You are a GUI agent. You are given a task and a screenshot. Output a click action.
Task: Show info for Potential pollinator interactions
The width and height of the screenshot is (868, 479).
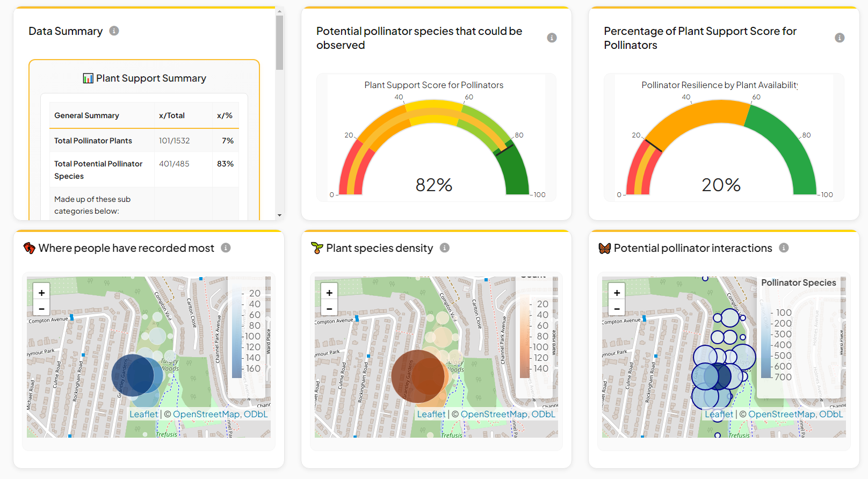784,248
